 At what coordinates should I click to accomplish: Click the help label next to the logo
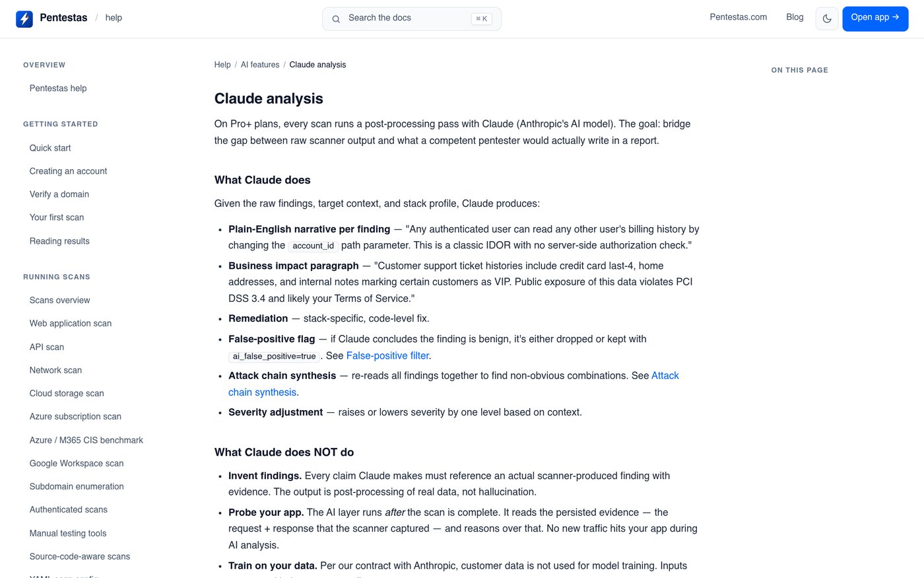pos(114,18)
